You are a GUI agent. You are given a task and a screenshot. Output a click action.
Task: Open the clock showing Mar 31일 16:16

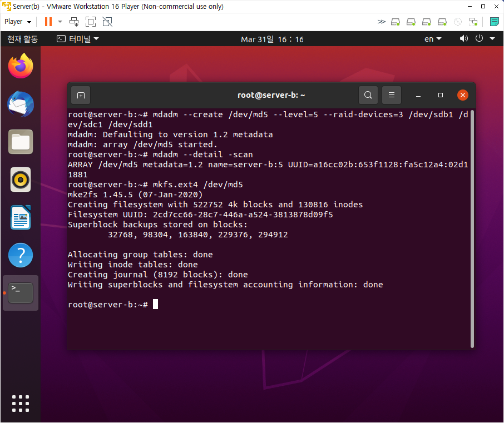point(272,39)
